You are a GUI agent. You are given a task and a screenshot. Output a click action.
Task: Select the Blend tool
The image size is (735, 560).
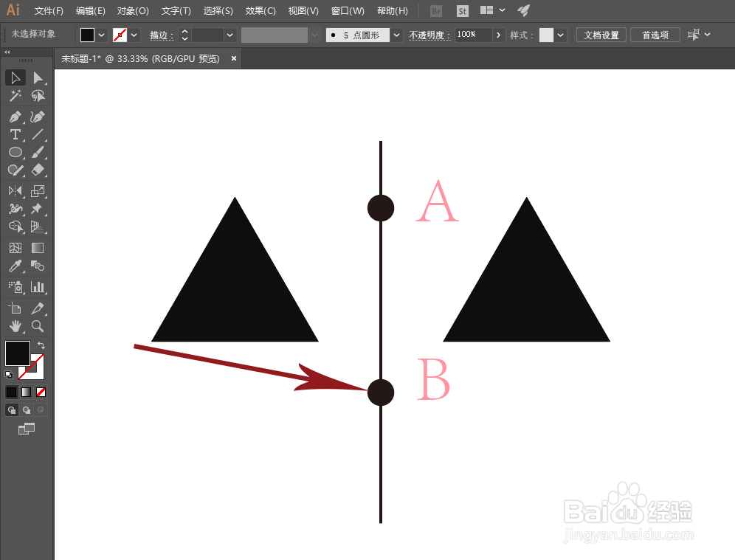(x=38, y=266)
